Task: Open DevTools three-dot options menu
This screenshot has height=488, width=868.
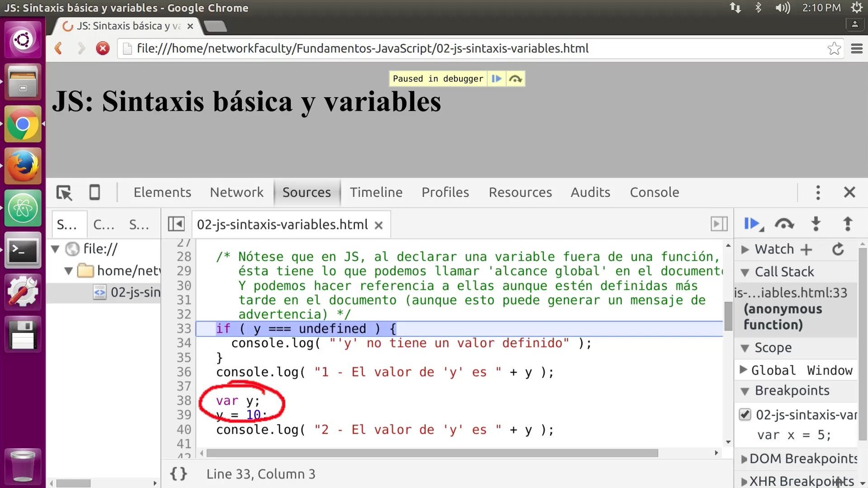Action: [818, 192]
